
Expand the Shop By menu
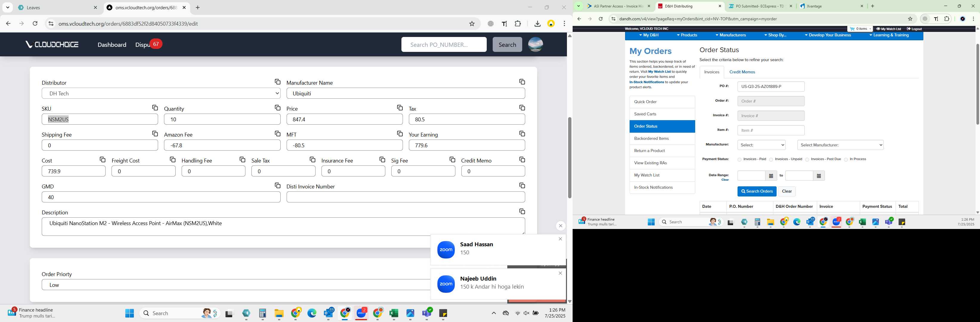775,35
